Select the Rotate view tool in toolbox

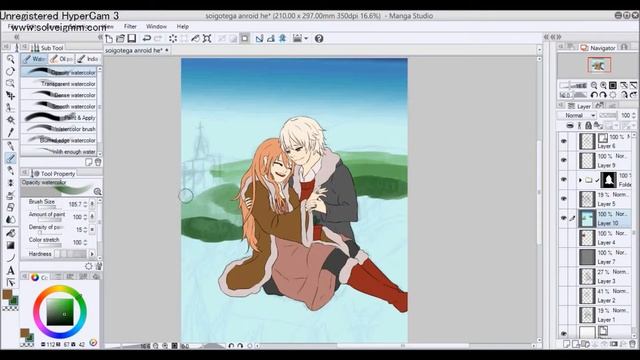click(10, 71)
